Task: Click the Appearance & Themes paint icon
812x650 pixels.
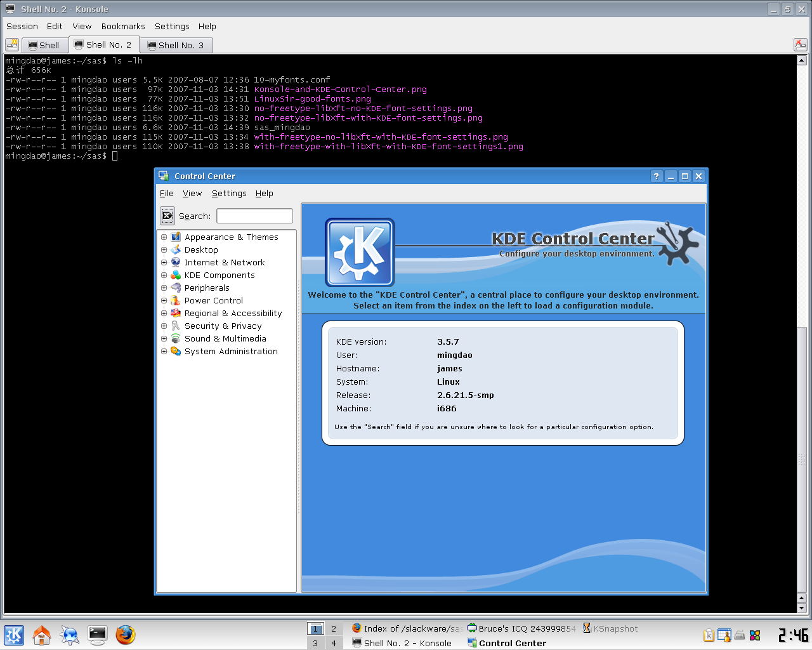Action: pyautogui.click(x=176, y=237)
